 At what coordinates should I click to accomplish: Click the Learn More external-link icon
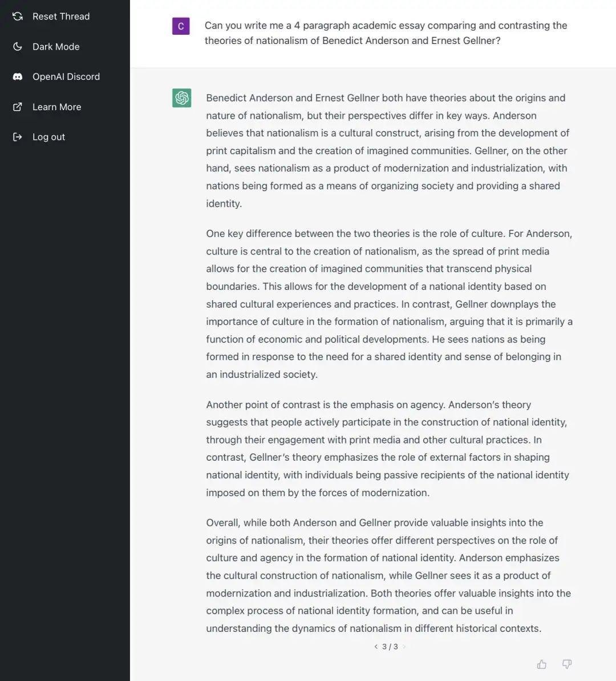(18, 107)
